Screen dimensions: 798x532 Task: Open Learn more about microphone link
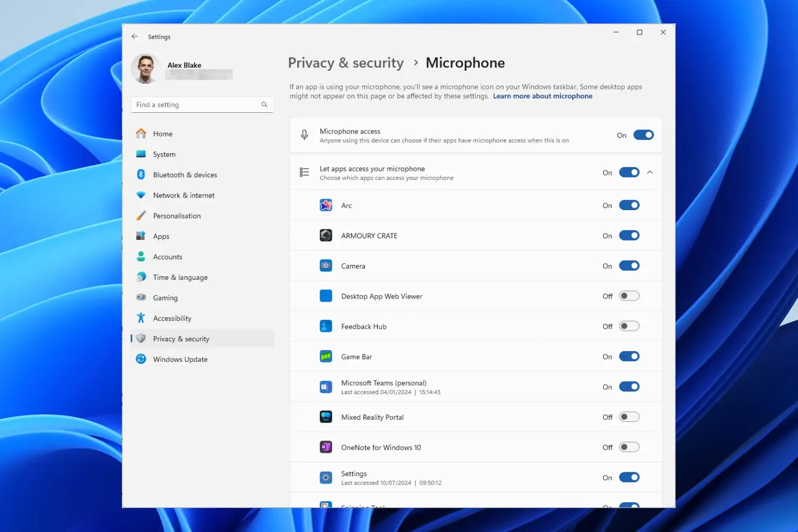[542, 96]
